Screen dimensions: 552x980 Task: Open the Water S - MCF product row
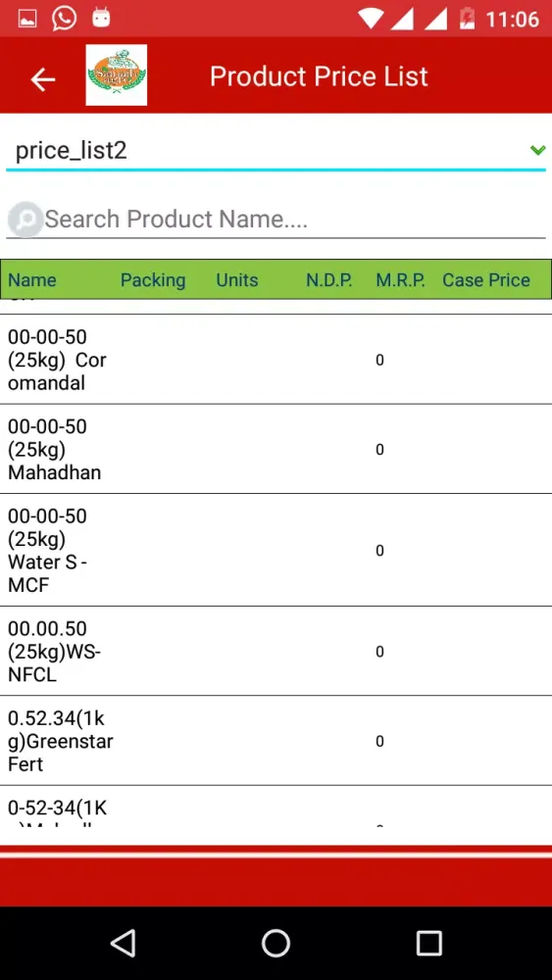(276, 550)
